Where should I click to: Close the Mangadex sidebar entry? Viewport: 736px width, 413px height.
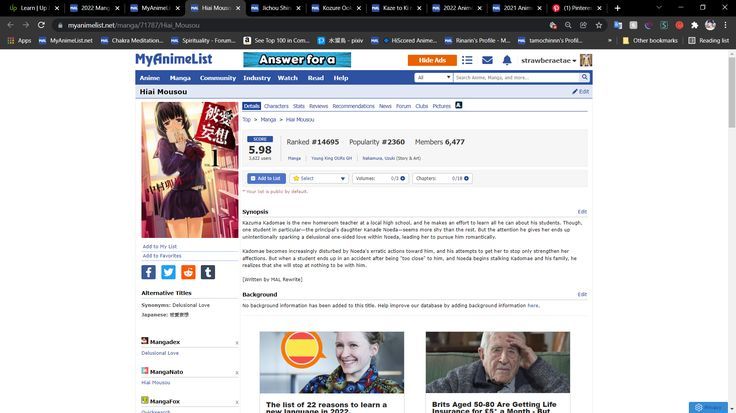point(237,343)
